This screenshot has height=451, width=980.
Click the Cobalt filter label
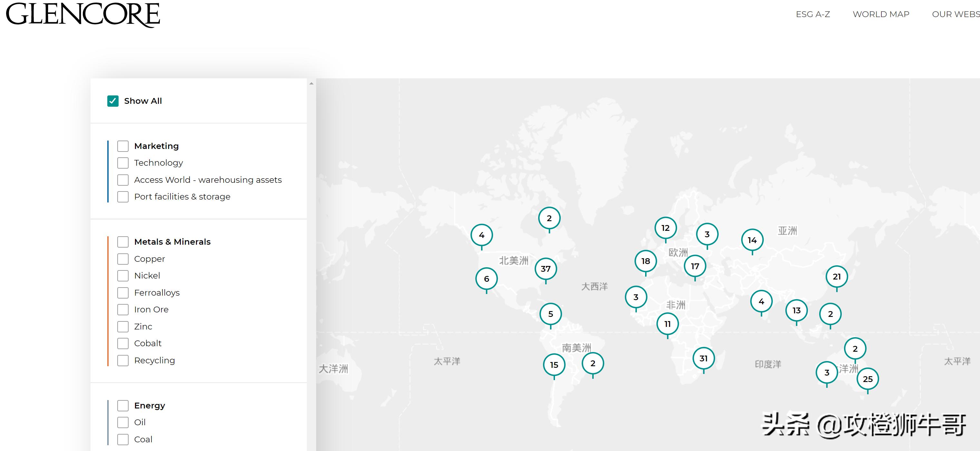[148, 343]
